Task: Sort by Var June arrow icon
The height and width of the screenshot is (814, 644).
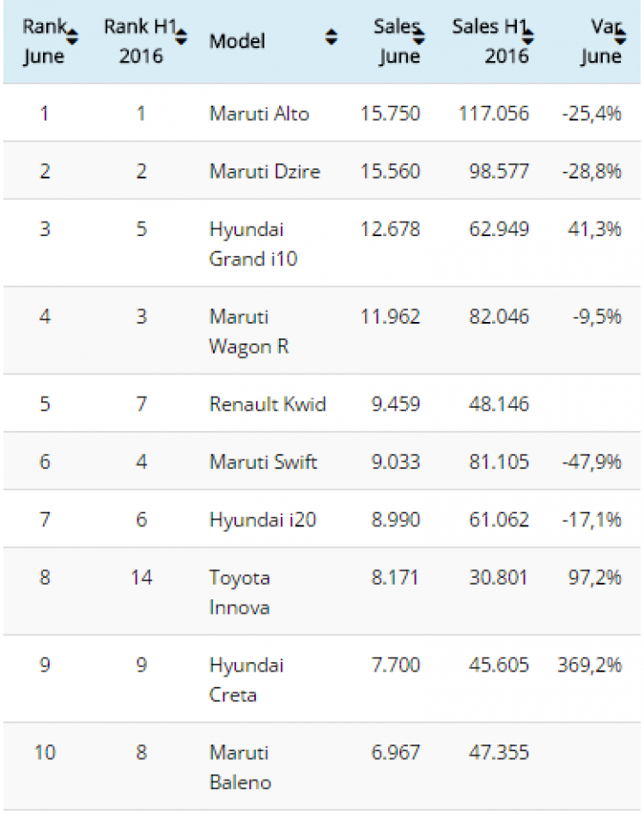Action: 620,37
